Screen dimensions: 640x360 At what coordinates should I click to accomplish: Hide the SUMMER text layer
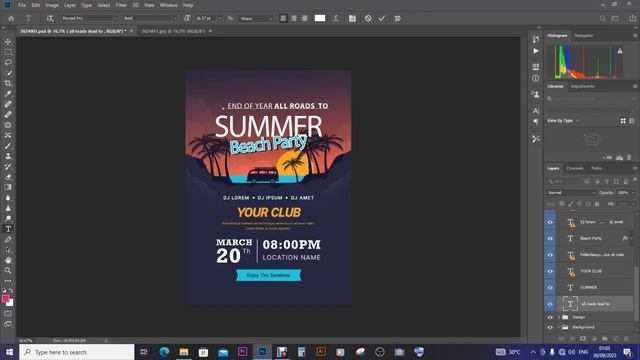[550, 287]
